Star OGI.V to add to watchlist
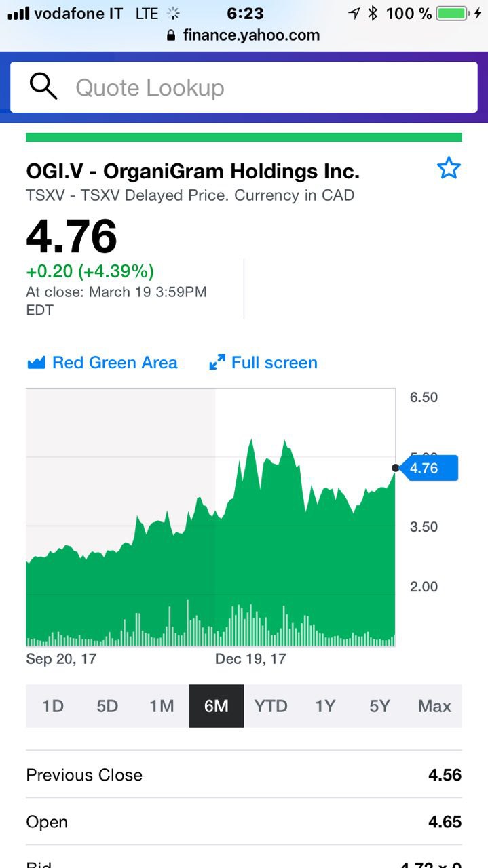The width and height of the screenshot is (488, 868). click(x=449, y=168)
